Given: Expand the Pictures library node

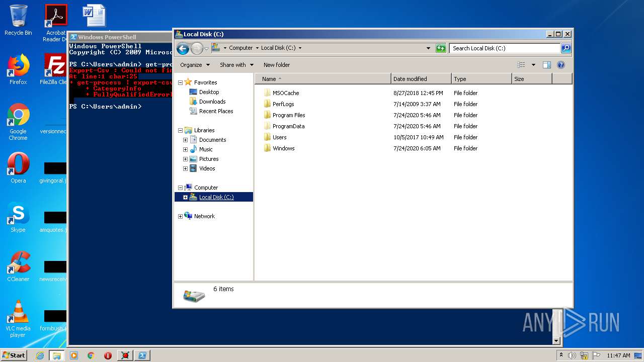Looking at the screenshot, I should coord(185,159).
